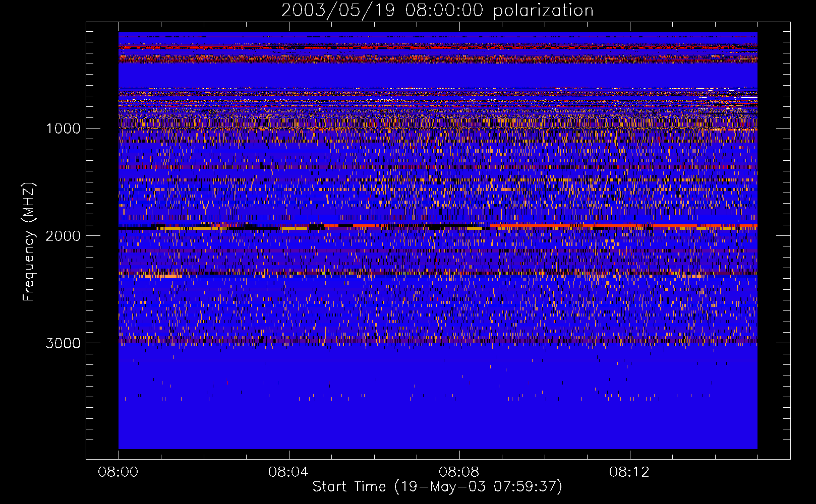The image size is (816, 504).
Task: Click the 3000 frequency tick label
Action: point(63,343)
